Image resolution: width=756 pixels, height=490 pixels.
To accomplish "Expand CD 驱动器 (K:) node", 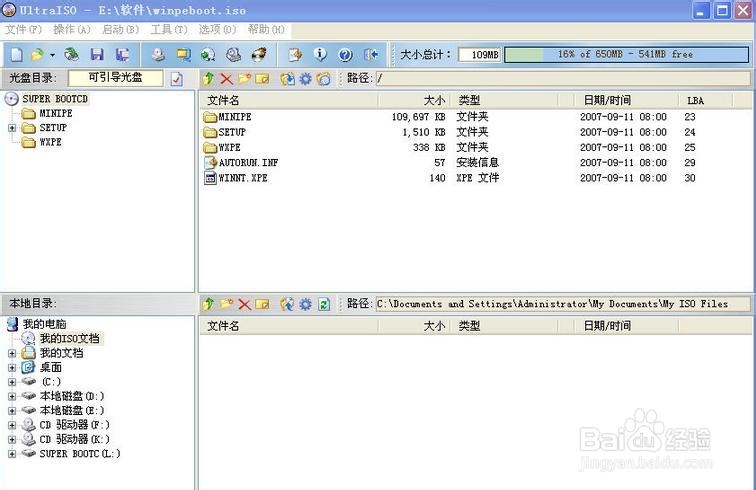I will [12, 439].
